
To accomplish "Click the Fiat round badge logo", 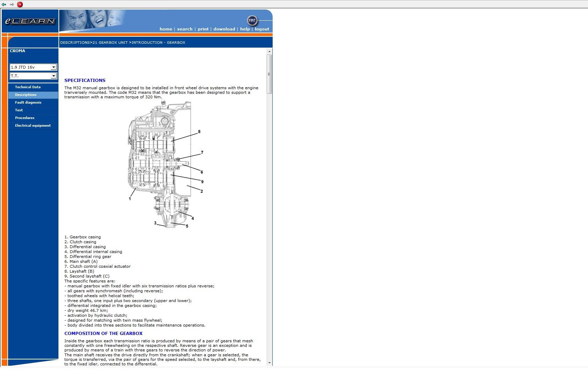I will (252, 21).
